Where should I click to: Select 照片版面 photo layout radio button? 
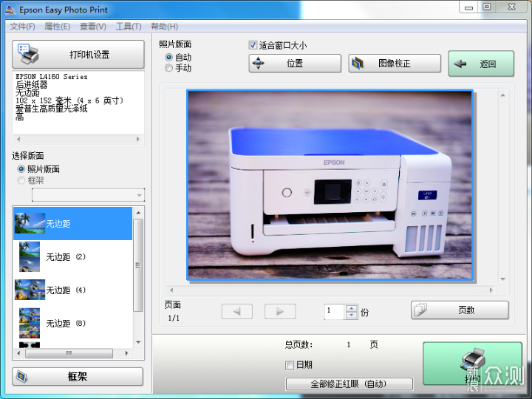(x=21, y=169)
